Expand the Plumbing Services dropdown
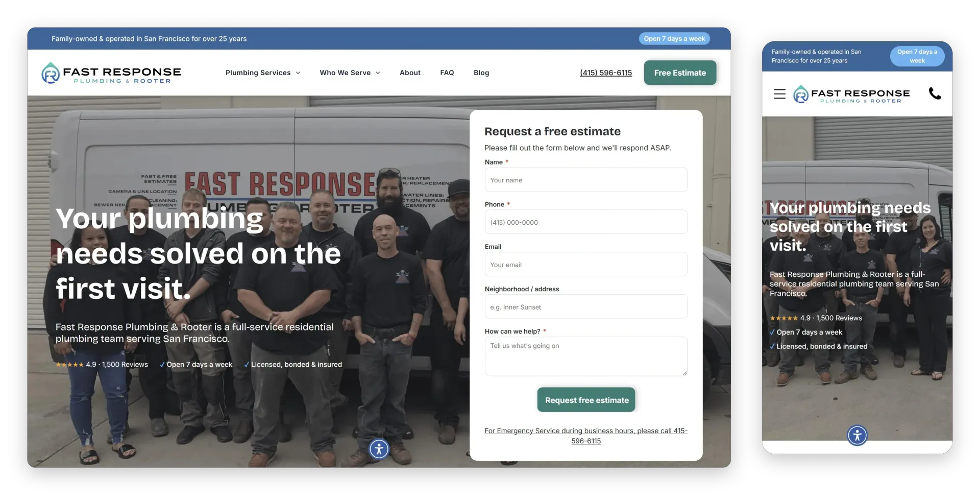The height and width of the screenshot is (495, 980). pos(263,73)
